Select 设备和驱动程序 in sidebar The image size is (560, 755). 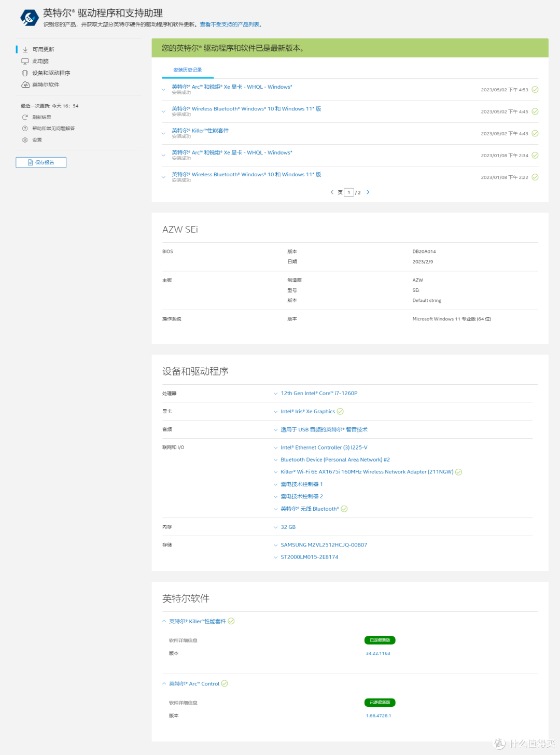pos(51,73)
